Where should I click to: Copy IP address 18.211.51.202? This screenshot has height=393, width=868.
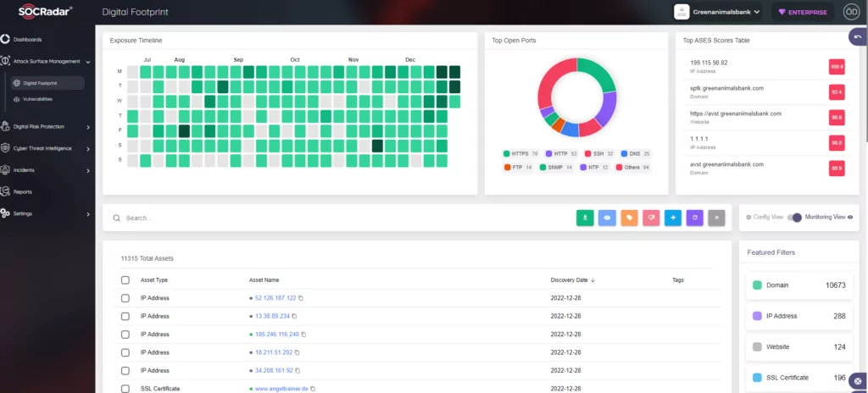298,352
